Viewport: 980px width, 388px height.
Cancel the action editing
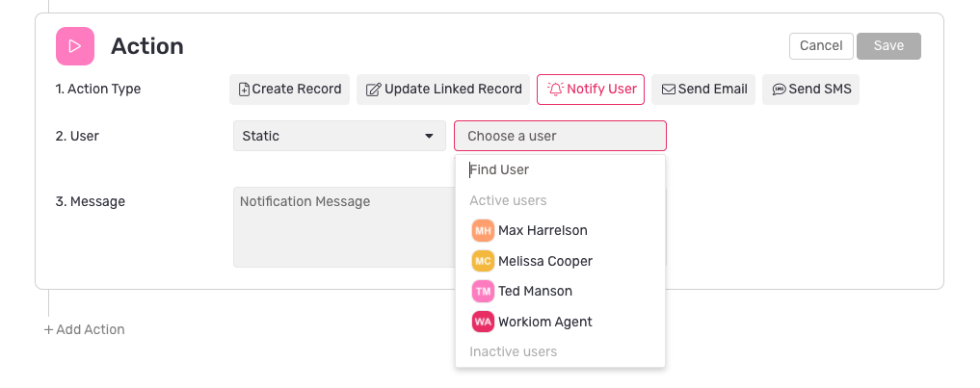[x=821, y=46]
